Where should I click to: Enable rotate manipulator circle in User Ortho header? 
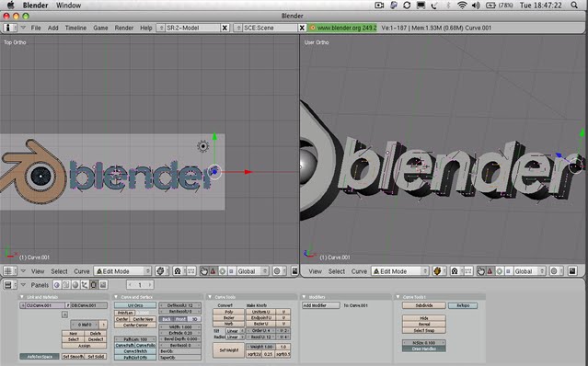[x=500, y=271]
